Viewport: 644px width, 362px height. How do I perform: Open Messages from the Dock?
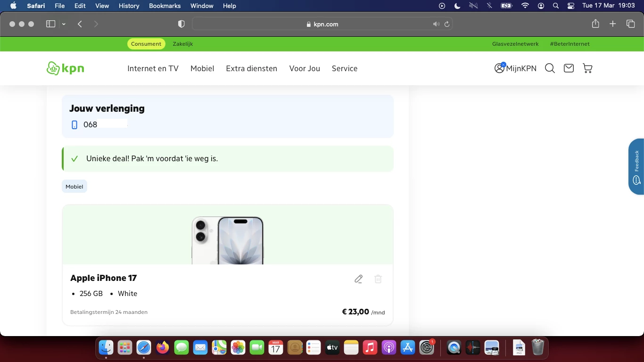point(182,348)
